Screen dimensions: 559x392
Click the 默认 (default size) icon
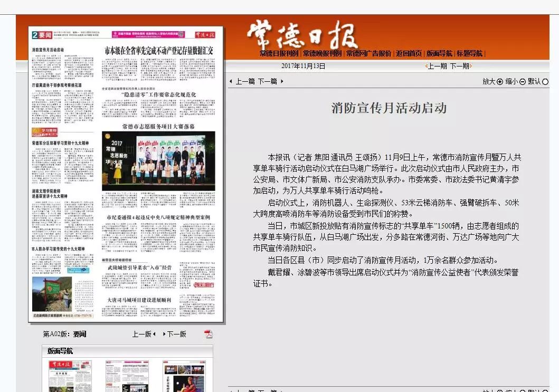pyautogui.click(x=544, y=82)
